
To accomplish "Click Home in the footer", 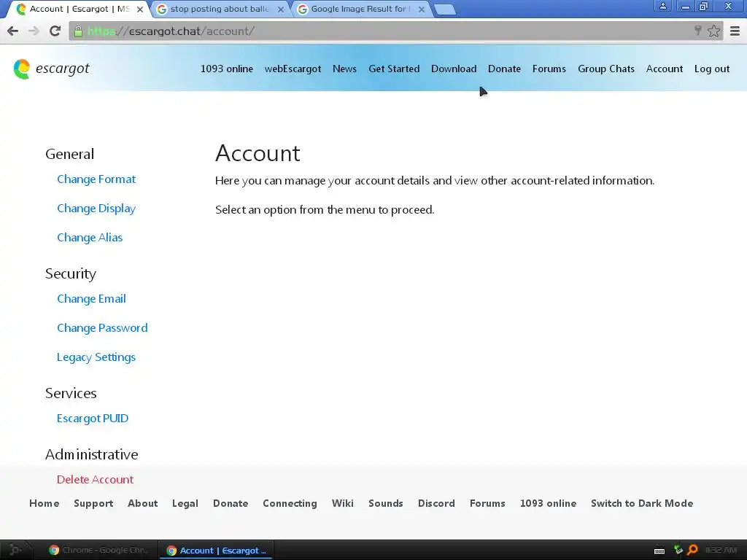I will pos(44,503).
